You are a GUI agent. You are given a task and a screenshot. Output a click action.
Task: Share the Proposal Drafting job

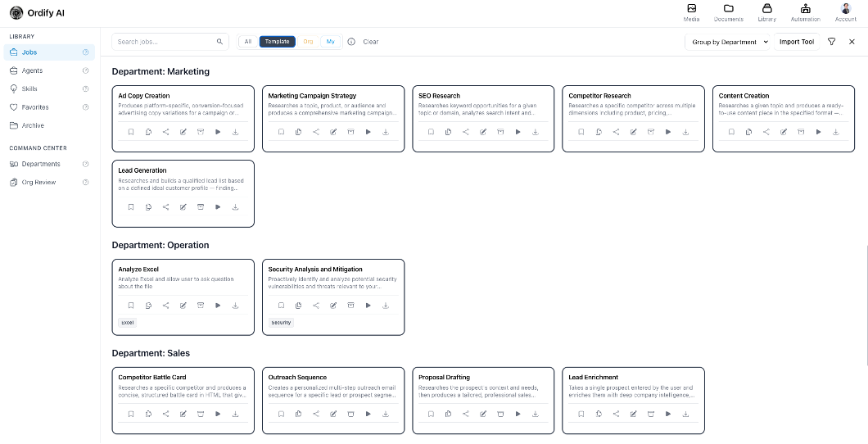tap(466, 414)
